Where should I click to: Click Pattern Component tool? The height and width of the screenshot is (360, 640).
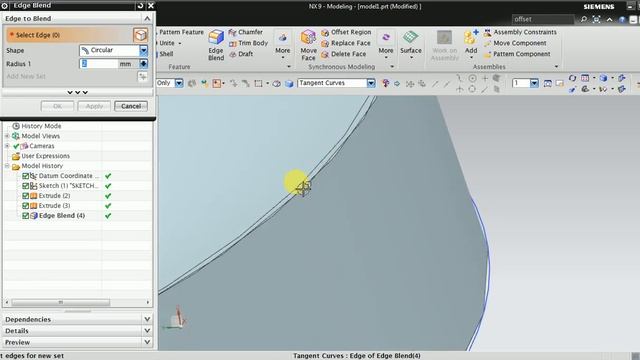click(x=517, y=54)
